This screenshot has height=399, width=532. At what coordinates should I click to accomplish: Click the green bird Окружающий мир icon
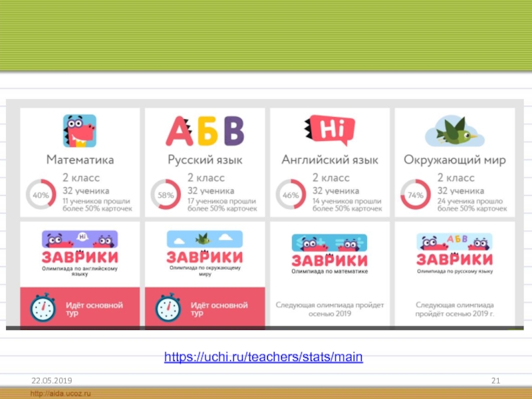[455, 131]
